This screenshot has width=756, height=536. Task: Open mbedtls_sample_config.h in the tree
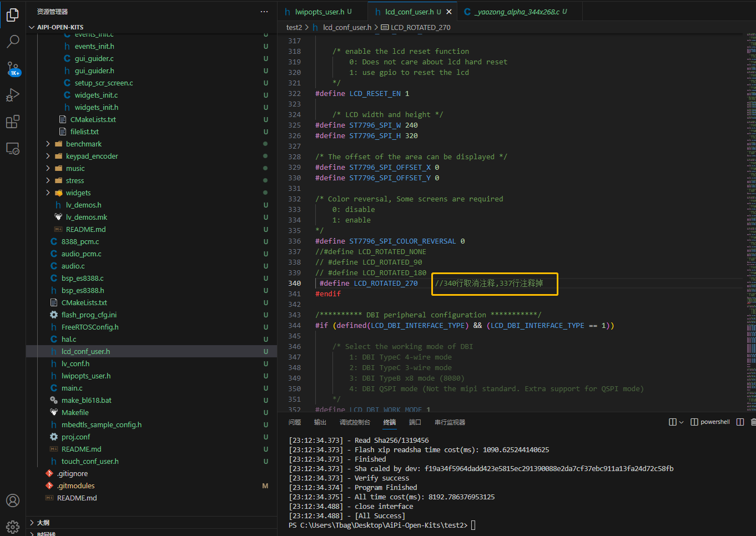coord(152,424)
